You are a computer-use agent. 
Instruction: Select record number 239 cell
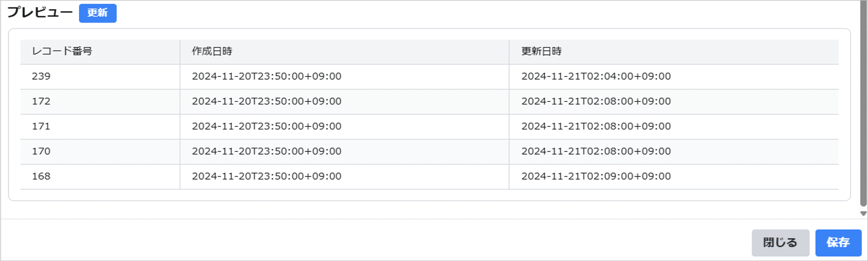click(41, 76)
